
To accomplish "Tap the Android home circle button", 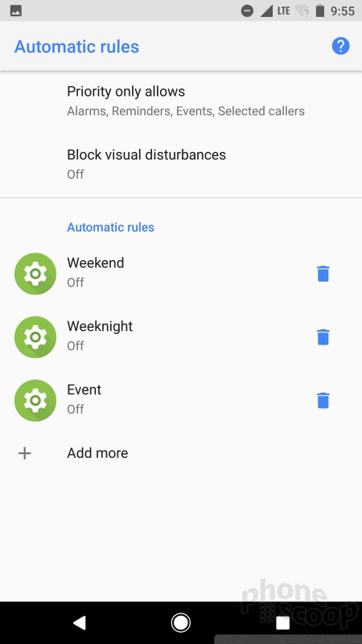I will [180, 622].
